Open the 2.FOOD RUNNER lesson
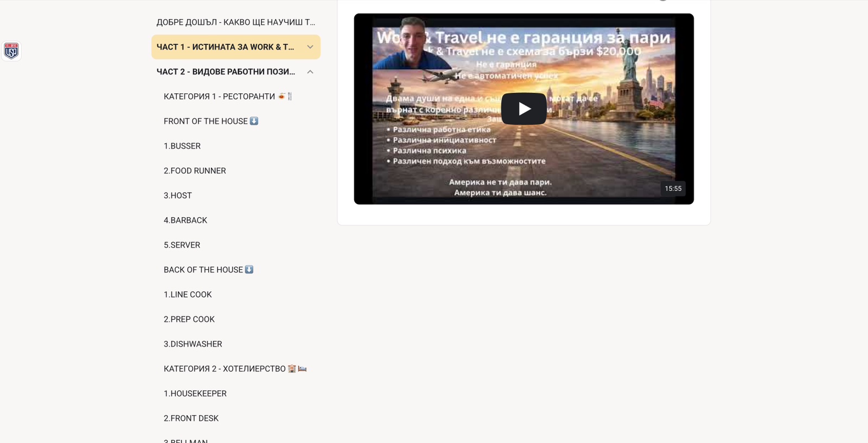Screen dimensions: 868x443 click(195, 170)
